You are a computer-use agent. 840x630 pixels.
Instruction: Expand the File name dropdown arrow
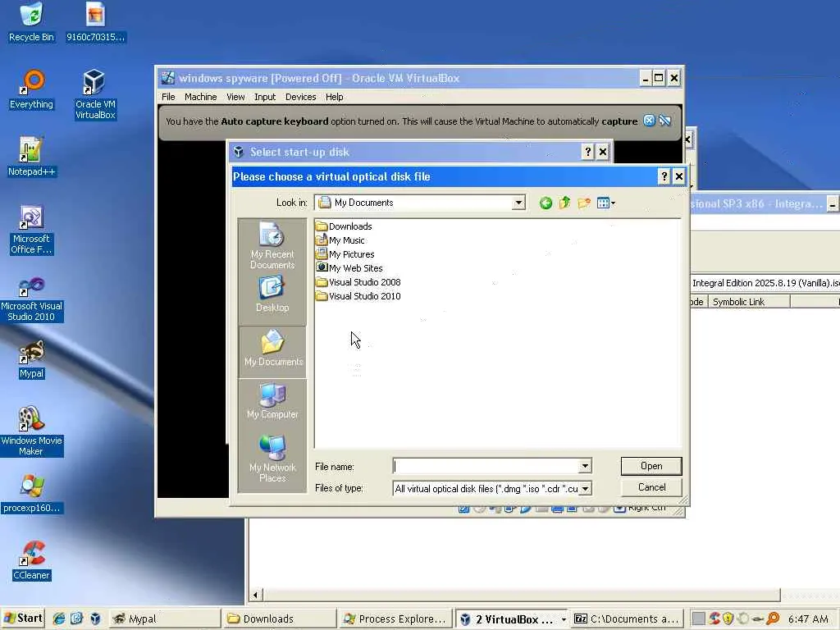[x=585, y=466]
